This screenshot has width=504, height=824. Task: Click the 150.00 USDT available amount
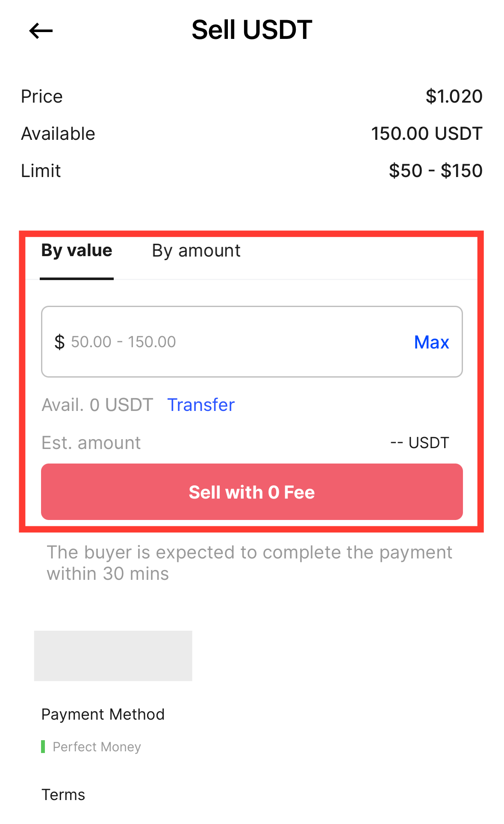click(x=426, y=133)
